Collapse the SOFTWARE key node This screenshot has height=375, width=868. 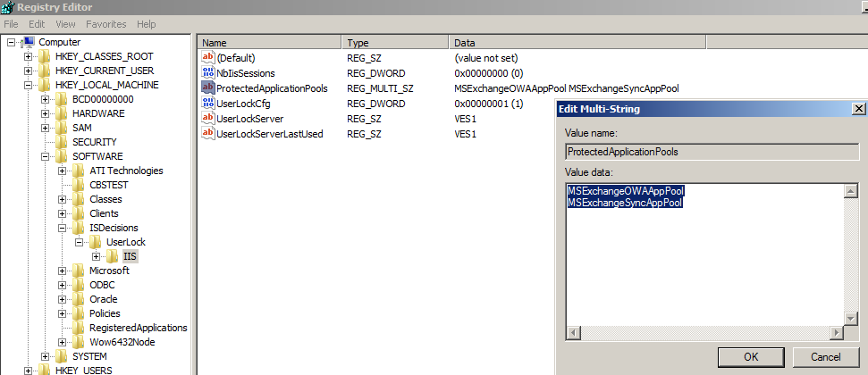[45, 157]
